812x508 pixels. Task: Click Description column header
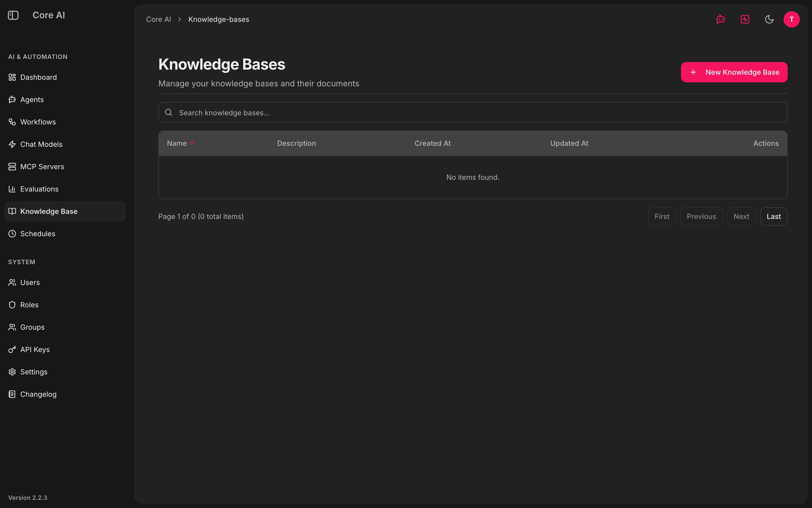(296, 143)
